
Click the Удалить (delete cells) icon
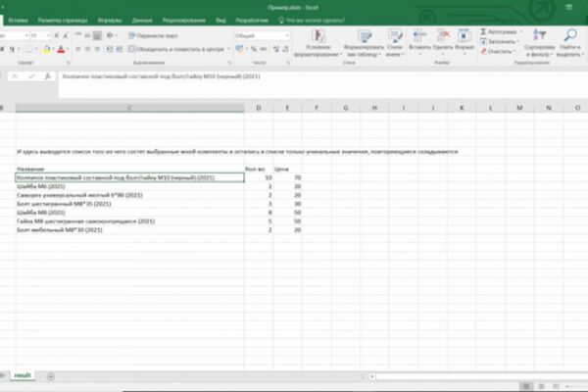pyautogui.click(x=443, y=36)
